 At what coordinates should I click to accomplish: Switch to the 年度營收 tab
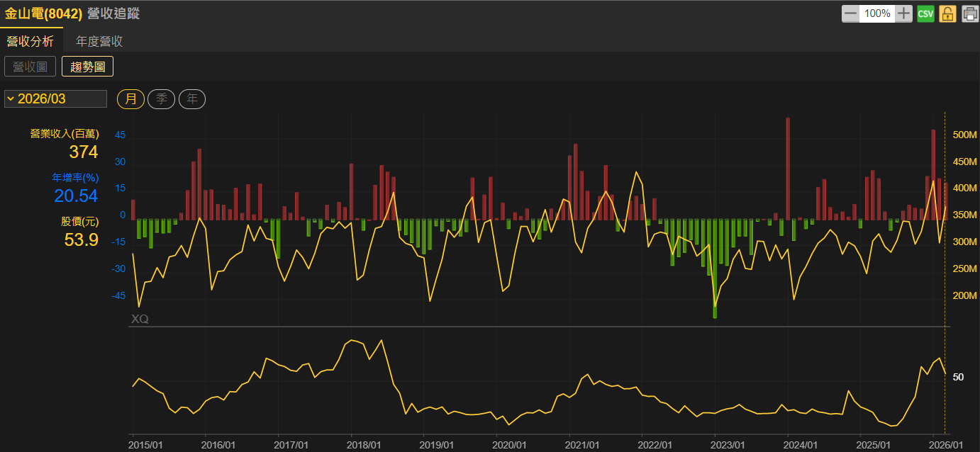click(x=99, y=41)
